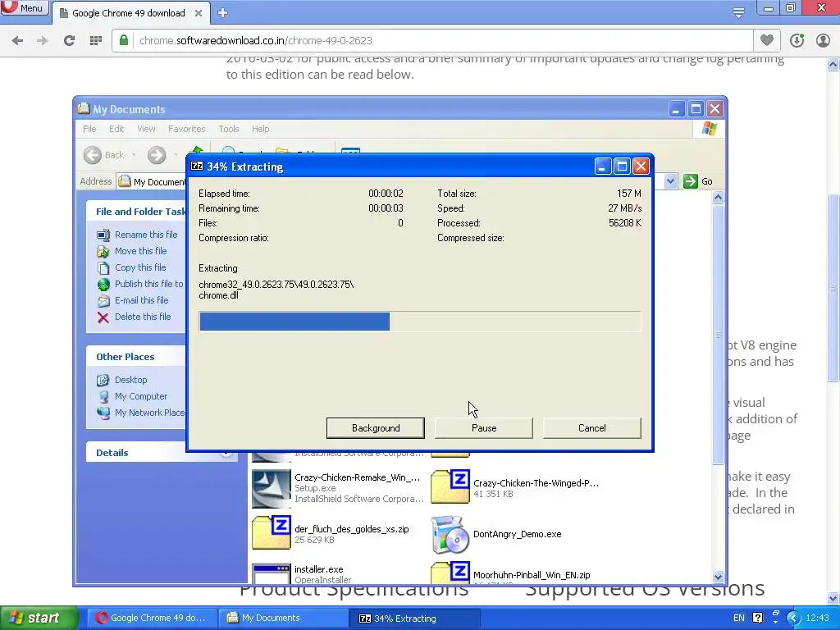Open Opera downloads icon
The width and height of the screenshot is (840, 630).
pos(797,41)
